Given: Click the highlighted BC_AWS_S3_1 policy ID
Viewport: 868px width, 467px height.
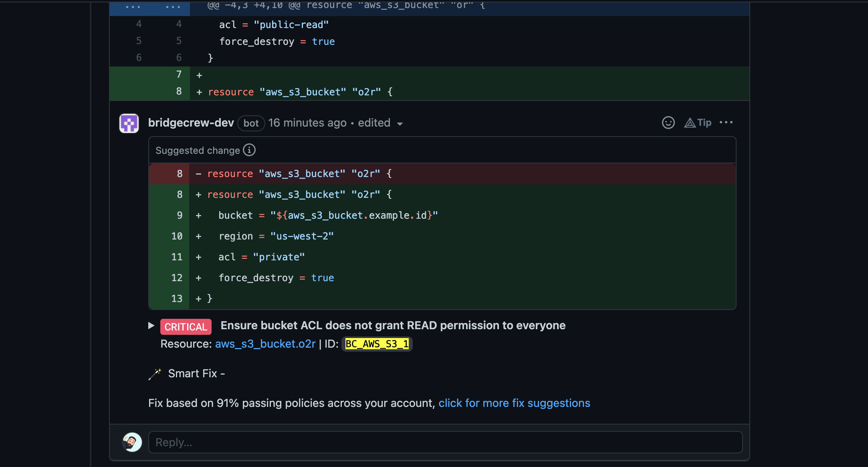Looking at the screenshot, I should click(x=377, y=344).
